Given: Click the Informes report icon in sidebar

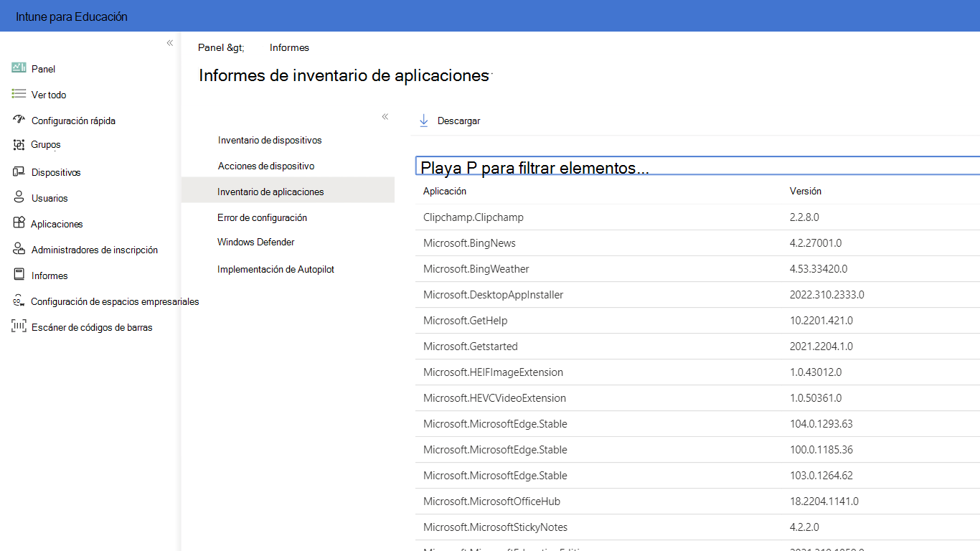Looking at the screenshot, I should pyautogui.click(x=19, y=275).
